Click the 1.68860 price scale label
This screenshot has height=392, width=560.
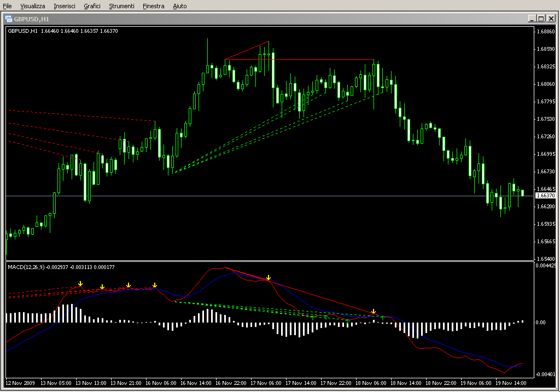click(546, 31)
